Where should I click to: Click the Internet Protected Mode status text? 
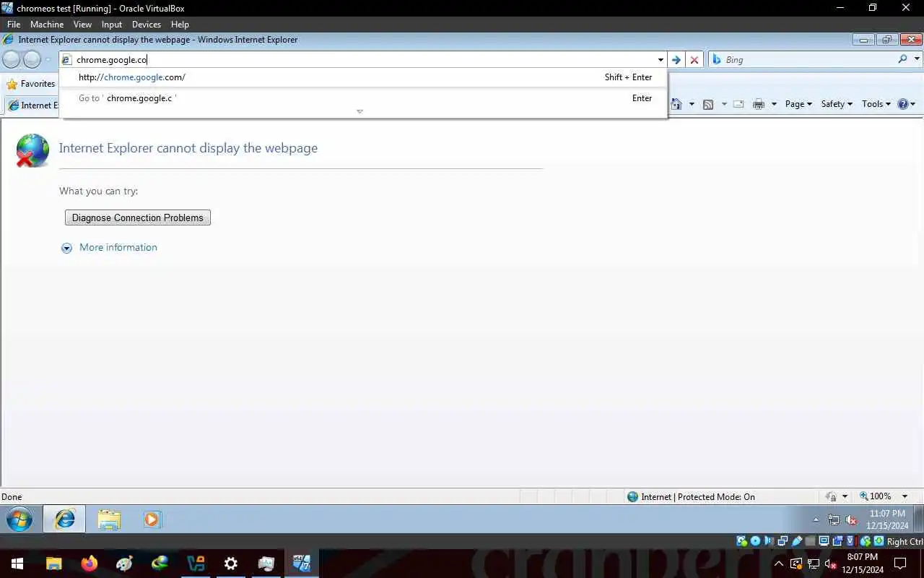pyautogui.click(x=698, y=496)
